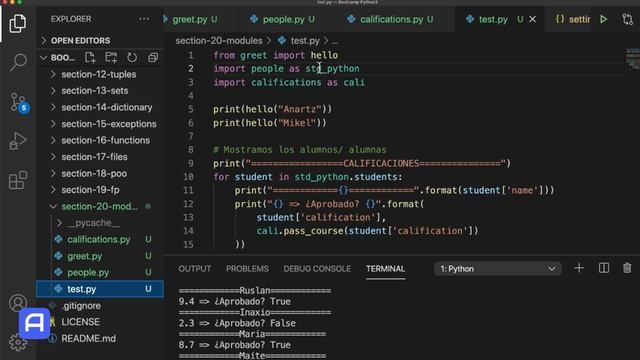Expand section-16-functions folder
640x360 pixels.
coord(100,140)
